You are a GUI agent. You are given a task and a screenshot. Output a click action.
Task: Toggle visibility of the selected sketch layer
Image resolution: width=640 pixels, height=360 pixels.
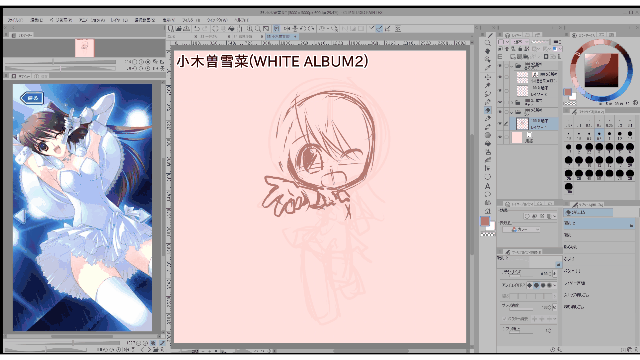500,123
